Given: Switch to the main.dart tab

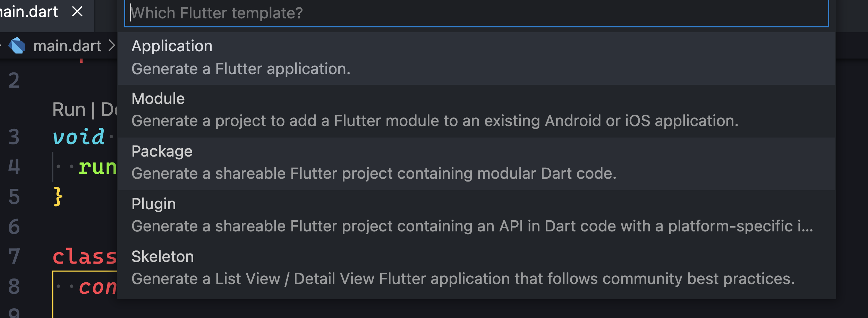Looking at the screenshot, I should tap(29, 12).
